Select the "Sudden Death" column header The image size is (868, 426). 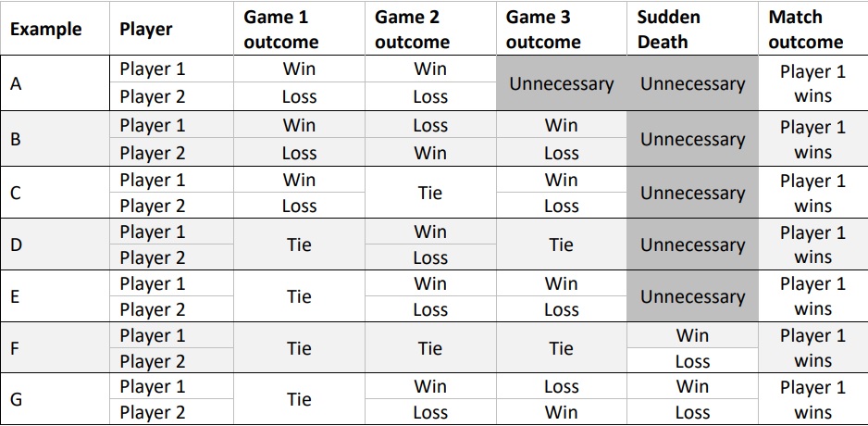point(669,30)
